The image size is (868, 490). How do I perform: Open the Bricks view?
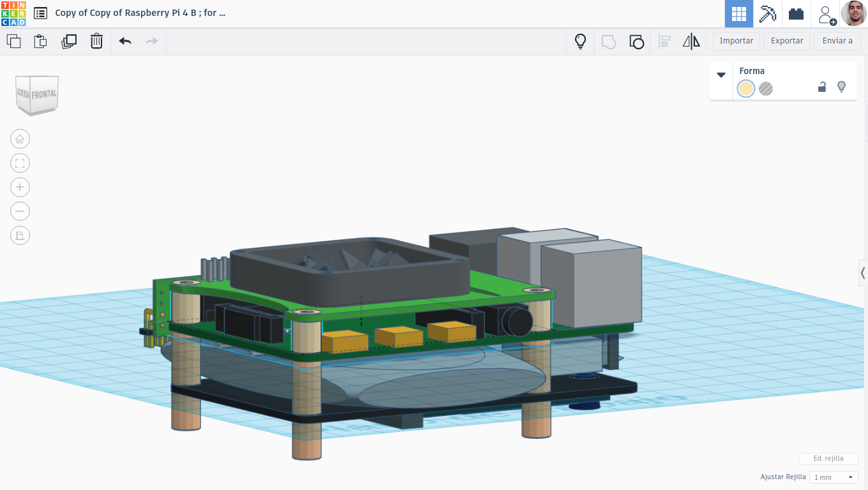tap(796, 13)
